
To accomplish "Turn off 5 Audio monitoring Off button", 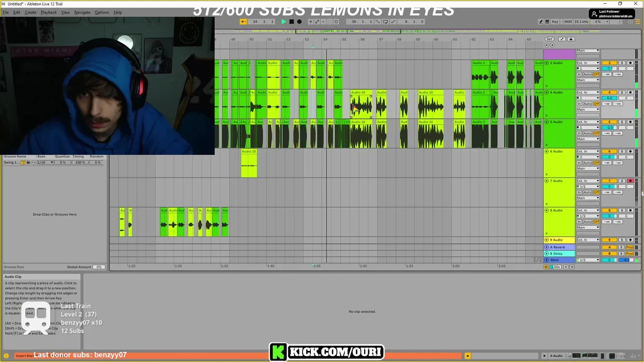I will coord(596,133).
